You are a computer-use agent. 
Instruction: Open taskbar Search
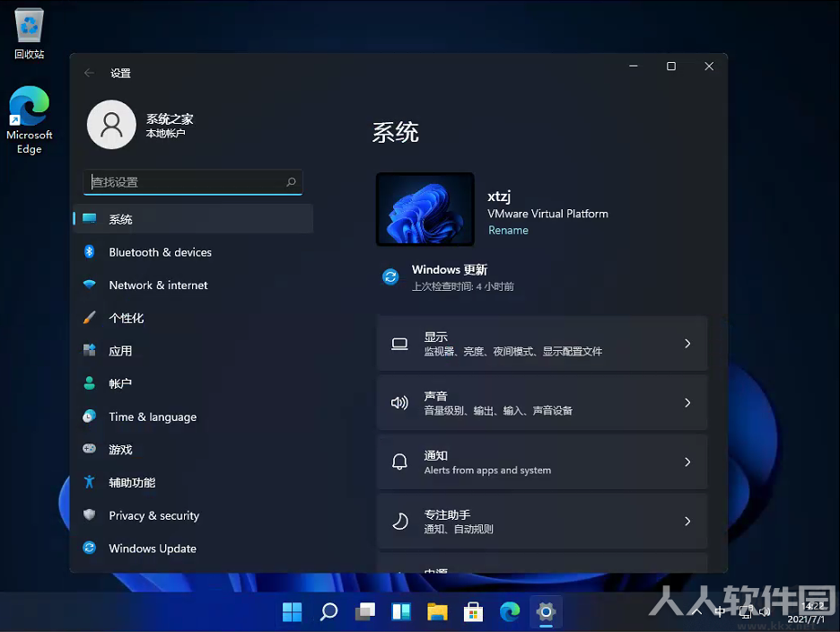[328, 611]
